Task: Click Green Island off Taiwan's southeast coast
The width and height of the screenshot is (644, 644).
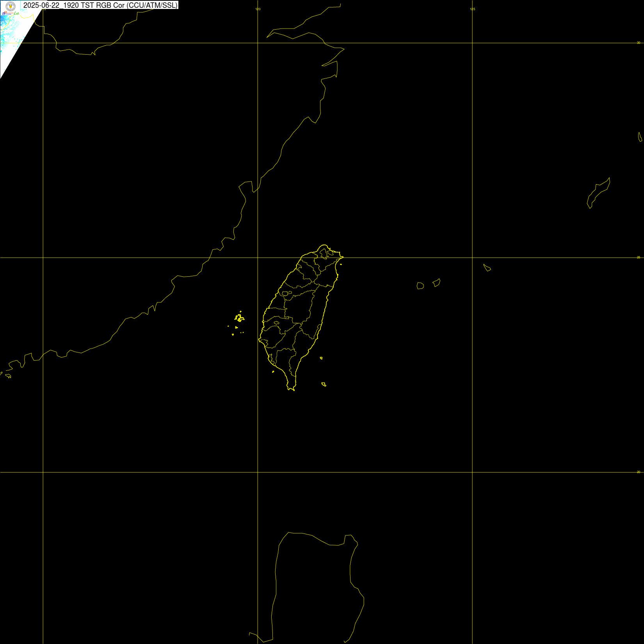Action: point(321,358)
